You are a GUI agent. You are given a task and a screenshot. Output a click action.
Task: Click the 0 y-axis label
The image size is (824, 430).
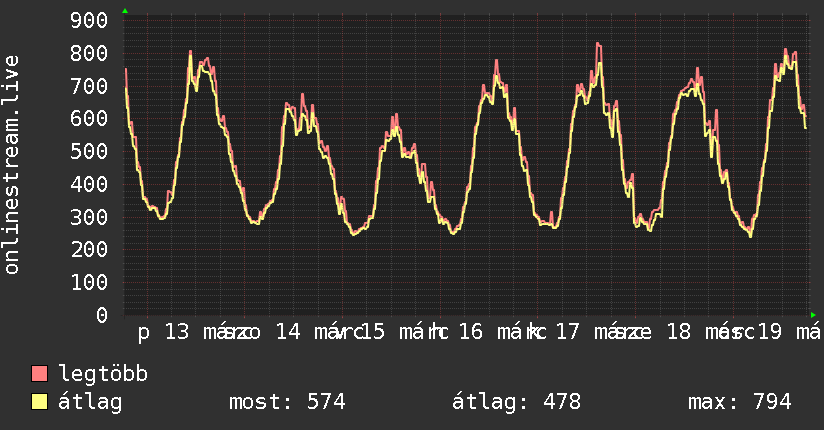tap(102, 315)
